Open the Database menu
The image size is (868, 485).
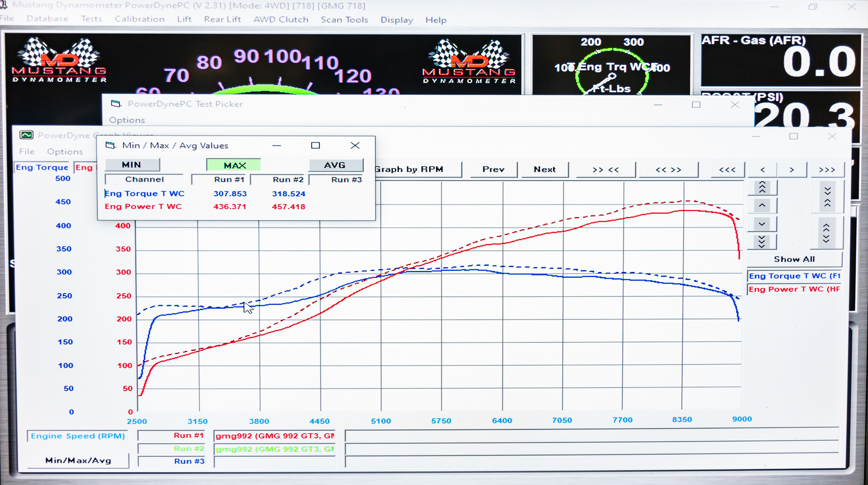pos(47,19)
